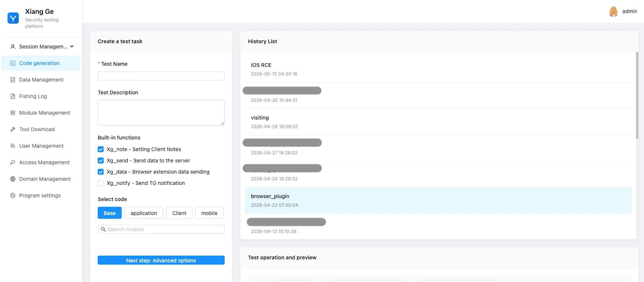Uncheck Xg_note Setting Client Notes
644x282 pixels.
pos(101,149)
